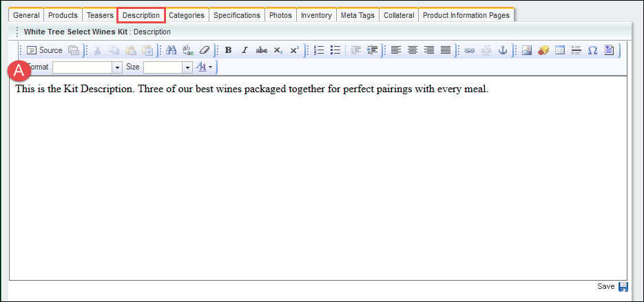Insert an image into description
This screenshot has width=644, height=302.
527,50
